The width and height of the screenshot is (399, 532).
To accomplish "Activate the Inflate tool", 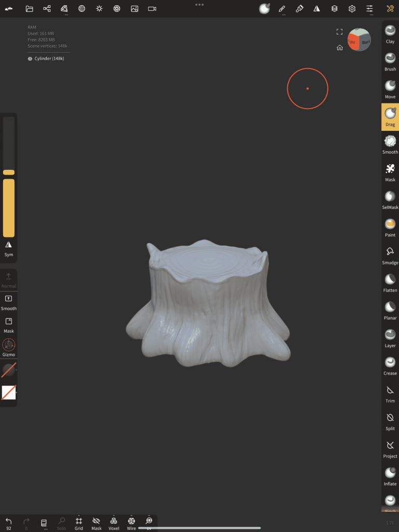I will 390,475.
